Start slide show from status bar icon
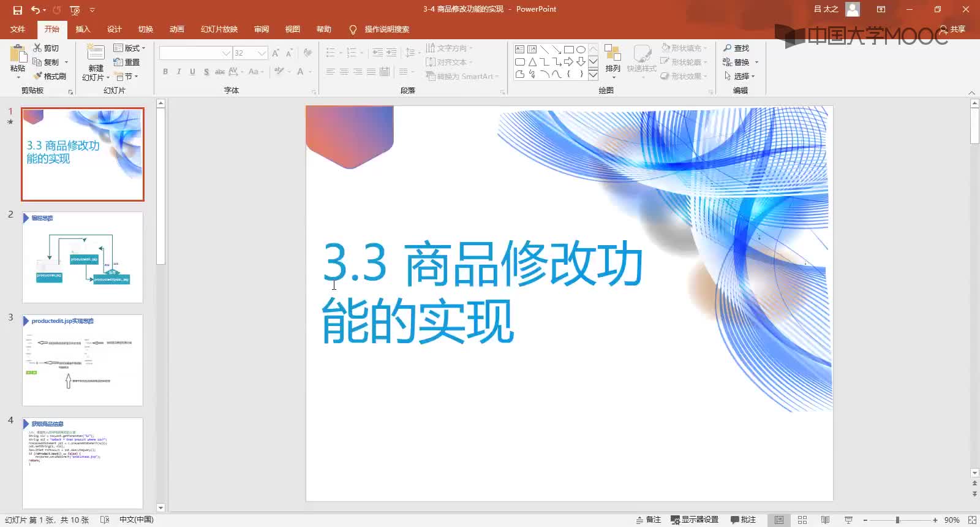Viewport: 980px width, 527px height. pyautogui.click(x=848, y=520)
